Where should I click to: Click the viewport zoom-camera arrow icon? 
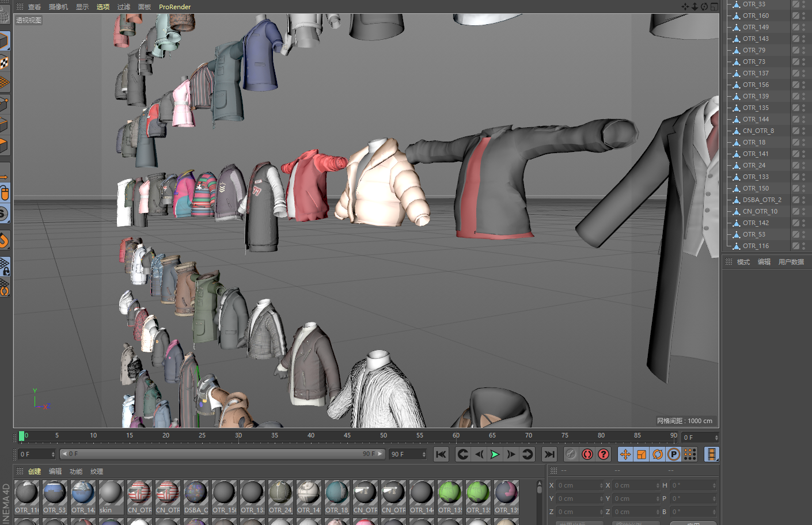[x=695, y=7]
